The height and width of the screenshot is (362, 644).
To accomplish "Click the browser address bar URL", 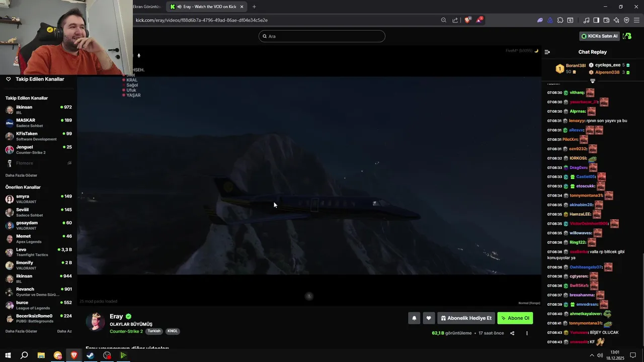I will [201, 20].
